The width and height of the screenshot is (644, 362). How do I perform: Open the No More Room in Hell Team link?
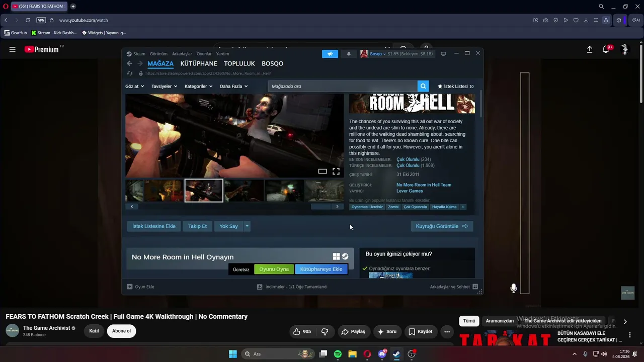(x=424, y=185)
